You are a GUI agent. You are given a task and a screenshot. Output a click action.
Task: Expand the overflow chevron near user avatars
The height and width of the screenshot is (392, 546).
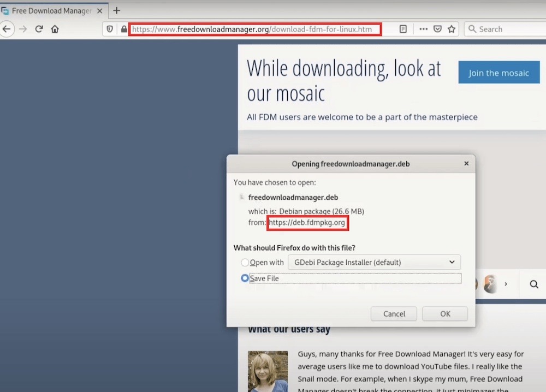505,284
